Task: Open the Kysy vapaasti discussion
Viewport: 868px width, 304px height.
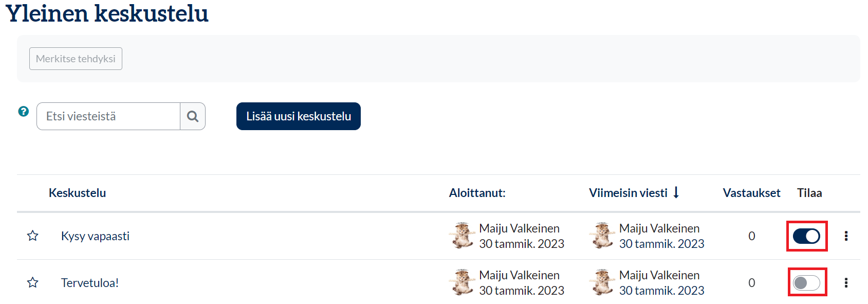Action: coord(95,236)
